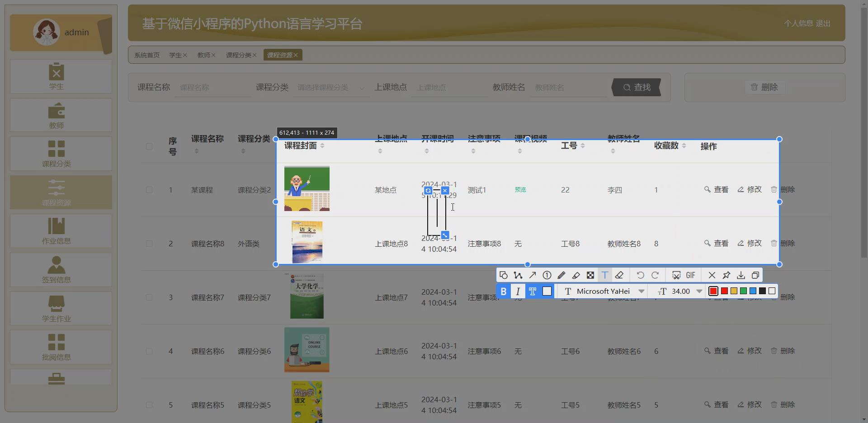Screen dimensions: 868x423
Task: Open the Microsoft YaHei font dropdown
Action: (603, 291)
